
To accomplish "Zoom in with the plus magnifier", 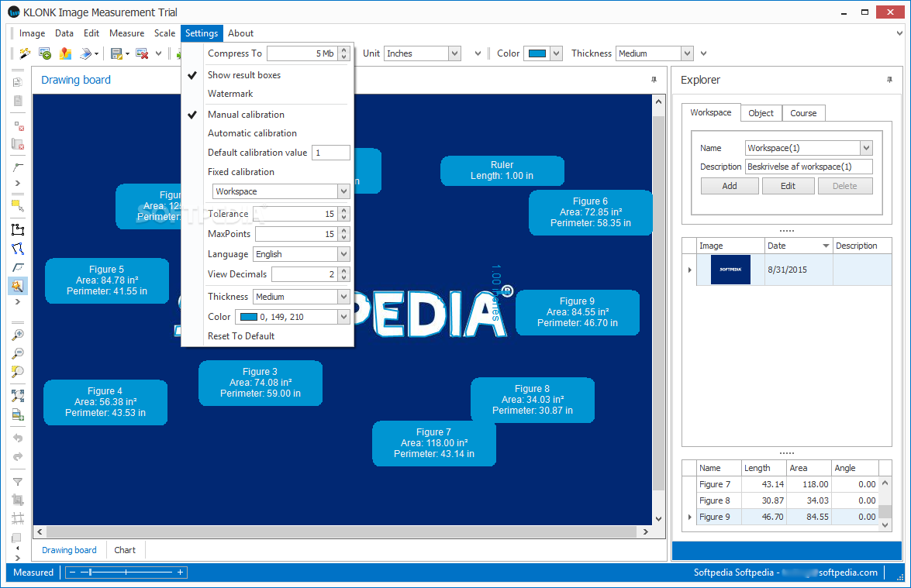I will 18,335.
